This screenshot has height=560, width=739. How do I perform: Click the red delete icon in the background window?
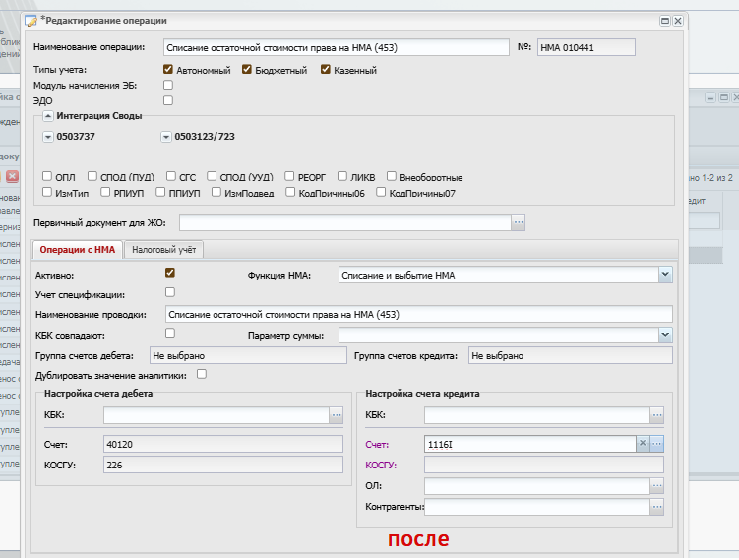(12, 176)
